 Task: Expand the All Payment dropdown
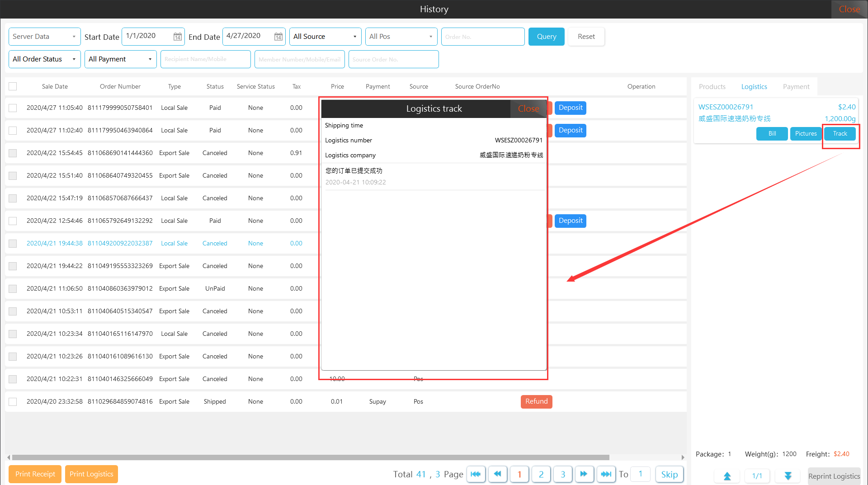(120, 59)
